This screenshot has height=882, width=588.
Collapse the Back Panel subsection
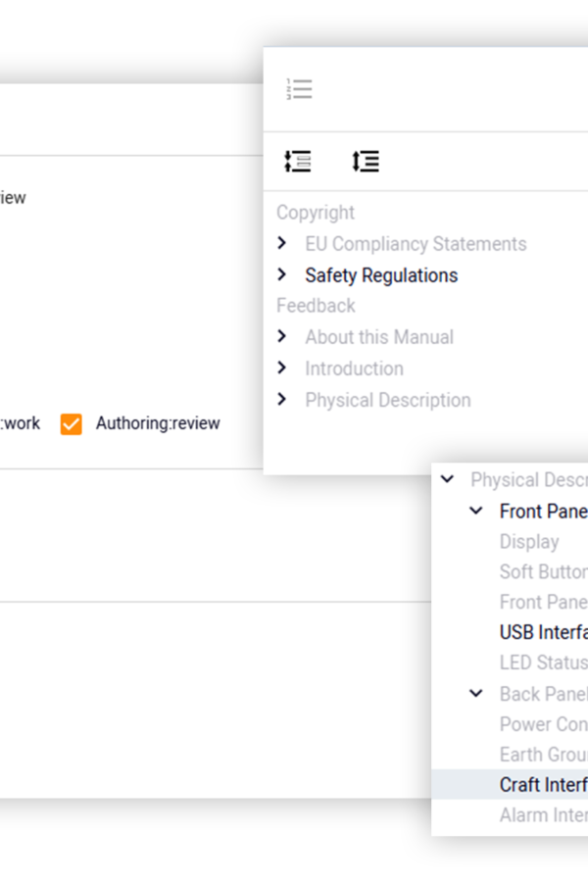[476, 693]
